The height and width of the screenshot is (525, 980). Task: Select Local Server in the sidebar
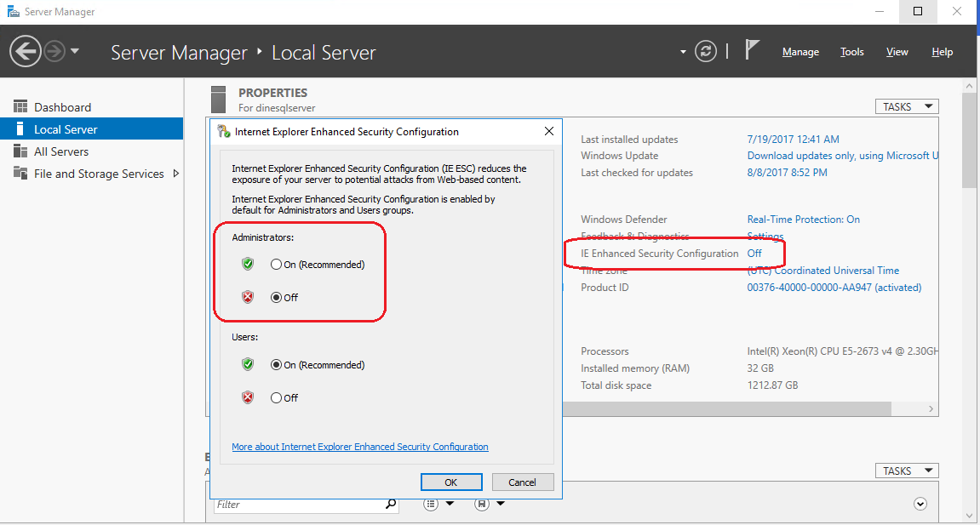point(91,129)
